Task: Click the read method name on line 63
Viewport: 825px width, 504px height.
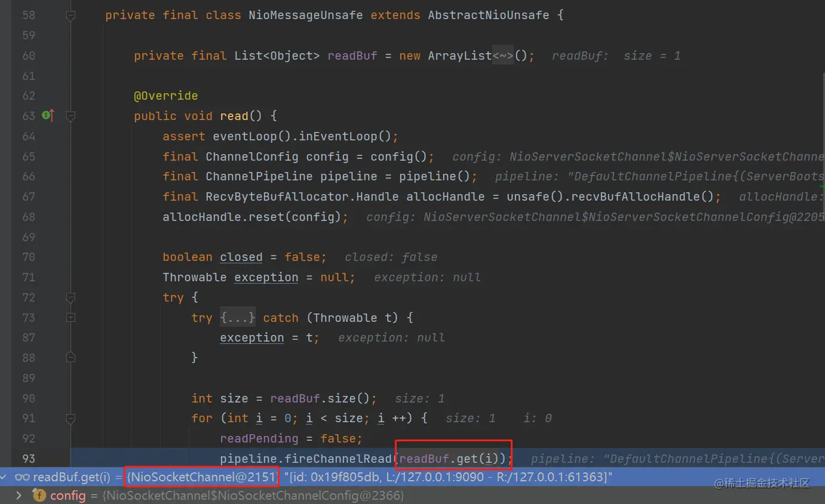Action: tap(234, 116)
